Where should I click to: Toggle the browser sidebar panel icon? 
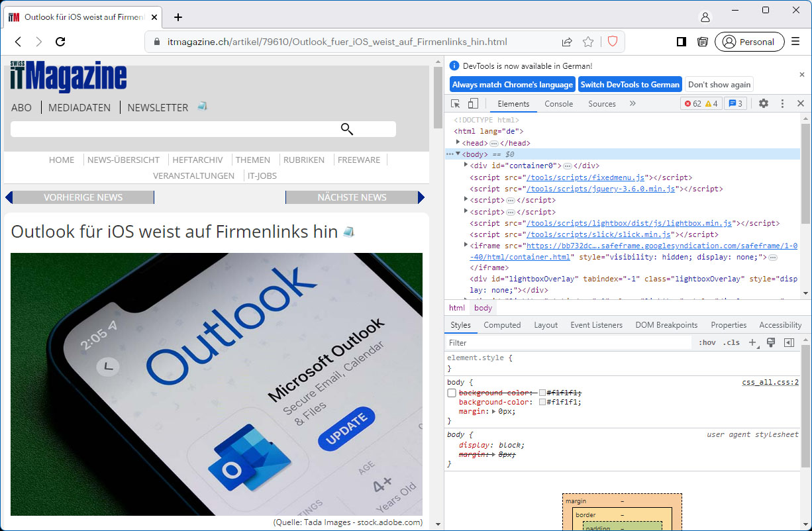pos(681,42)
